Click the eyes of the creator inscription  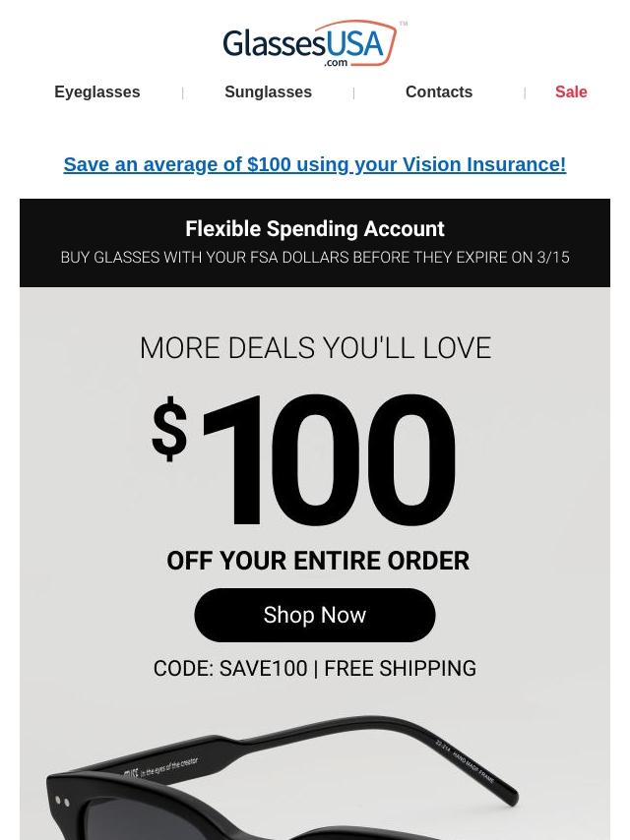click(169, 767)
